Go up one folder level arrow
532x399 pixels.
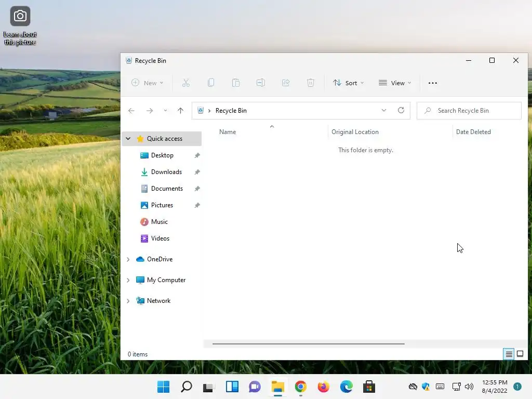pos(180,111)
